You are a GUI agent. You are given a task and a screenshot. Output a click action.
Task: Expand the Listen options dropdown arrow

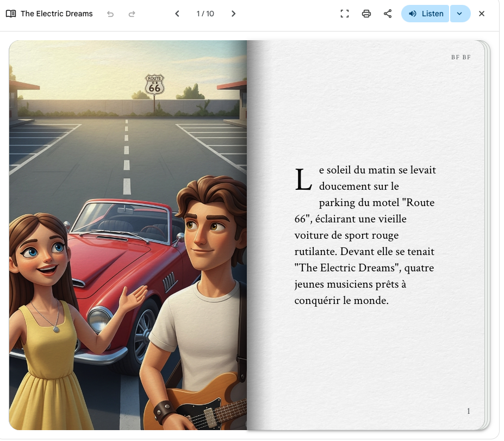click(x=460, y=14)
